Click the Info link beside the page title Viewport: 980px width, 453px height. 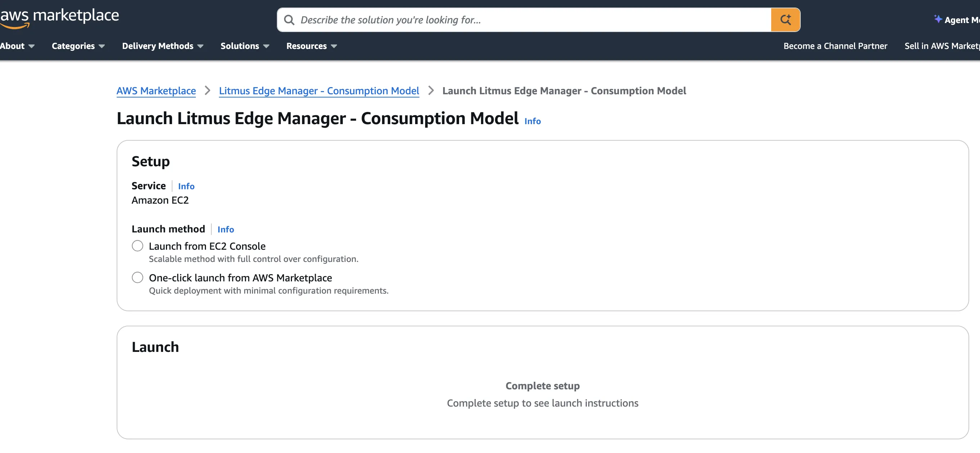[x=532, y=121]
